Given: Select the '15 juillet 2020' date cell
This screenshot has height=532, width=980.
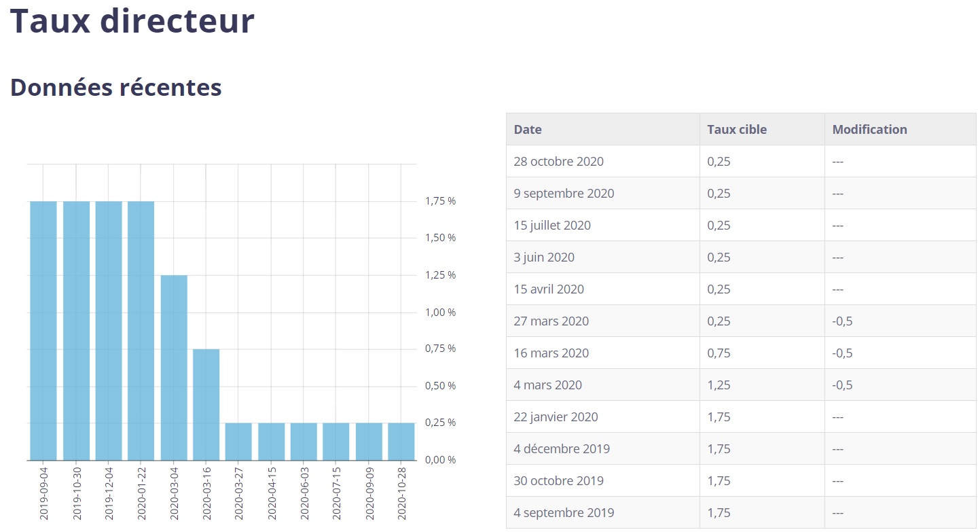Looking at the screenshot, I should pos(603,226).
